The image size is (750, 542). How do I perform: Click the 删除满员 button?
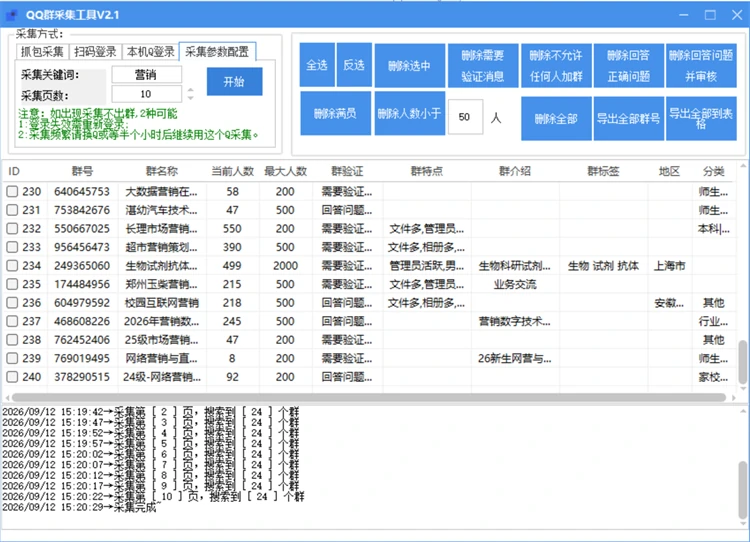point(335,113)
